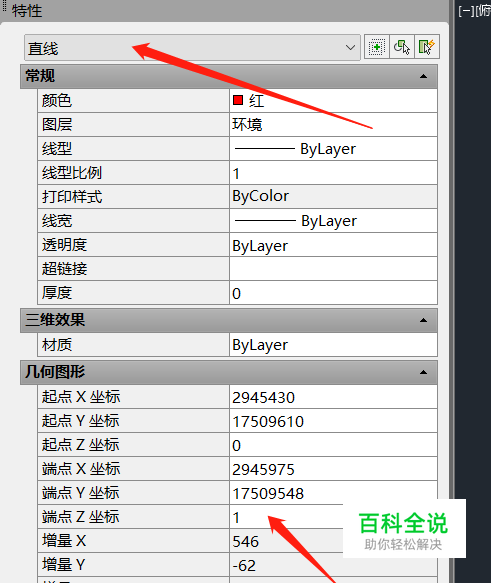Click the 三维效果 section header text

[x=55, y=320]
